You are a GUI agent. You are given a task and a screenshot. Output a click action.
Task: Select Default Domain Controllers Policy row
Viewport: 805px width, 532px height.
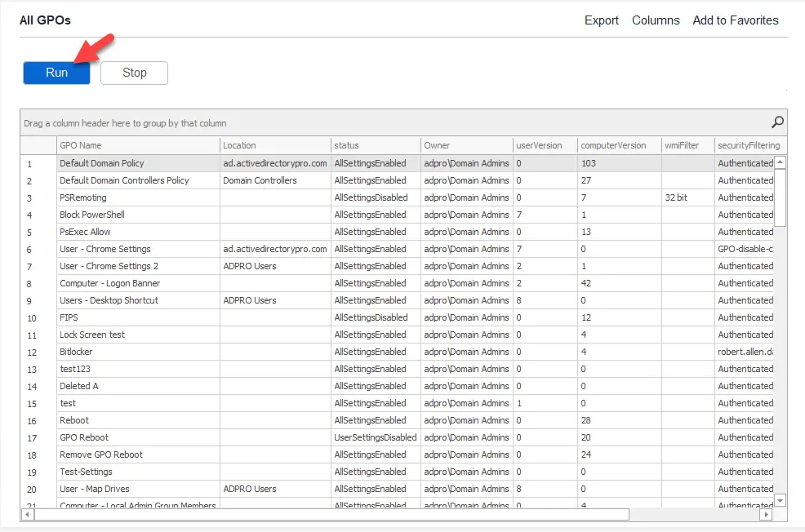(397, 180)
